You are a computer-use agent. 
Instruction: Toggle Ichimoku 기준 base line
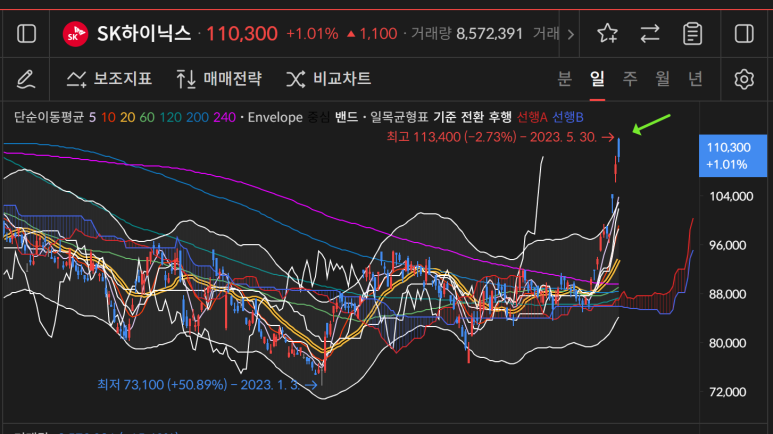[x=445, y=117]
